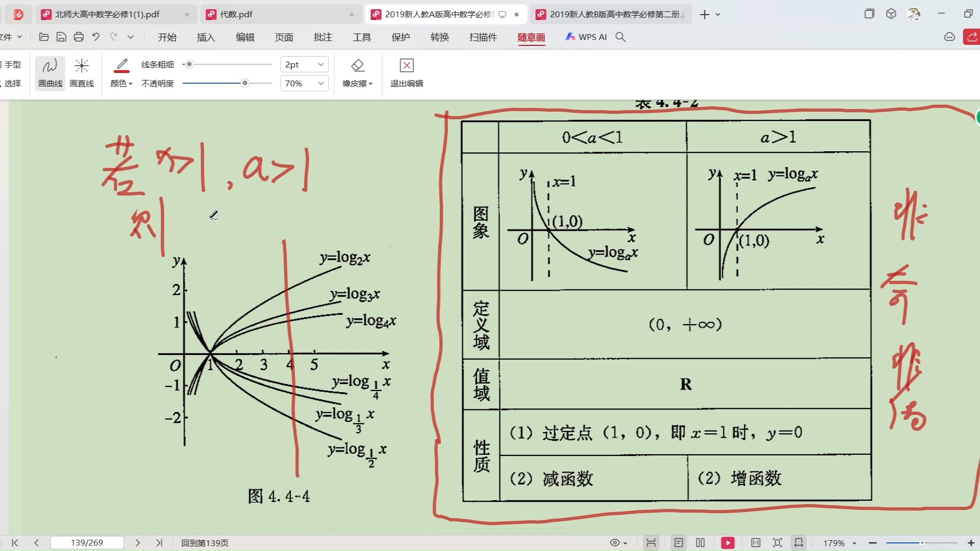Open the 批注 menu tab

(323, 37)
